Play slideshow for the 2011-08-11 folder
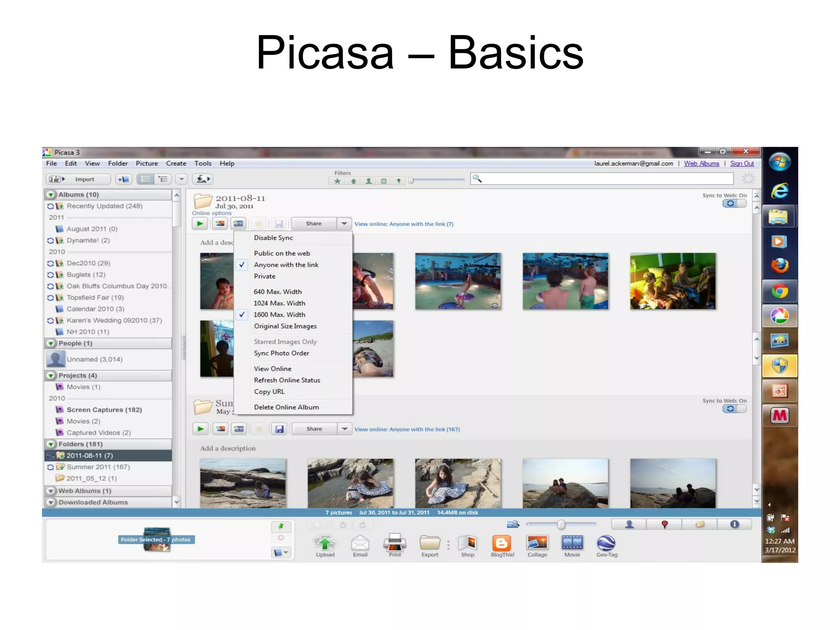Viewport: 840px width, 630px height. [200, 224]
